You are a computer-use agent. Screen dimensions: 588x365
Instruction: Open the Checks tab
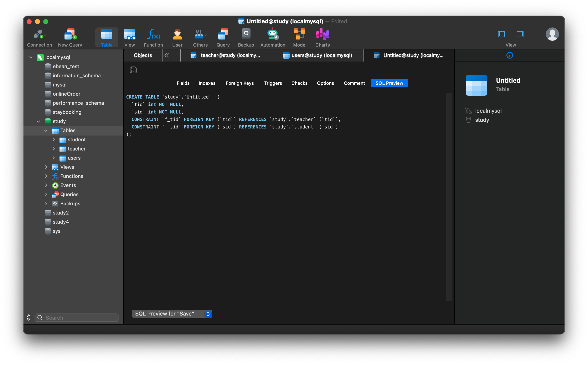click(299, 83)
